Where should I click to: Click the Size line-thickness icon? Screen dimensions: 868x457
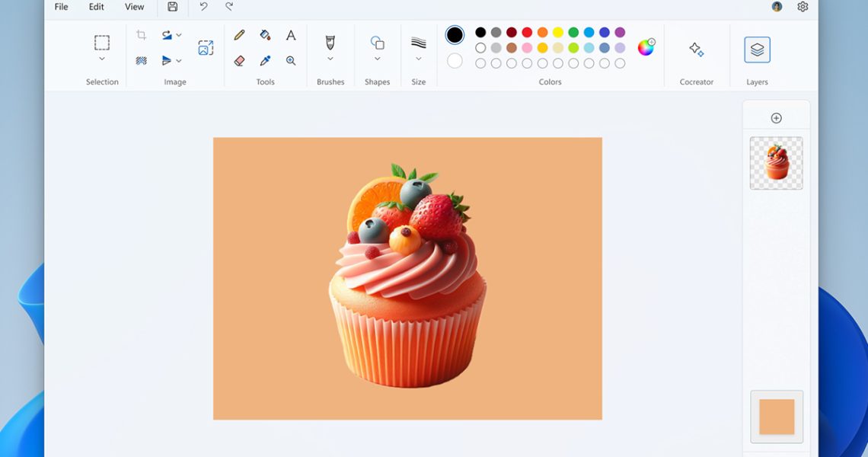click(x=419, y=43)
